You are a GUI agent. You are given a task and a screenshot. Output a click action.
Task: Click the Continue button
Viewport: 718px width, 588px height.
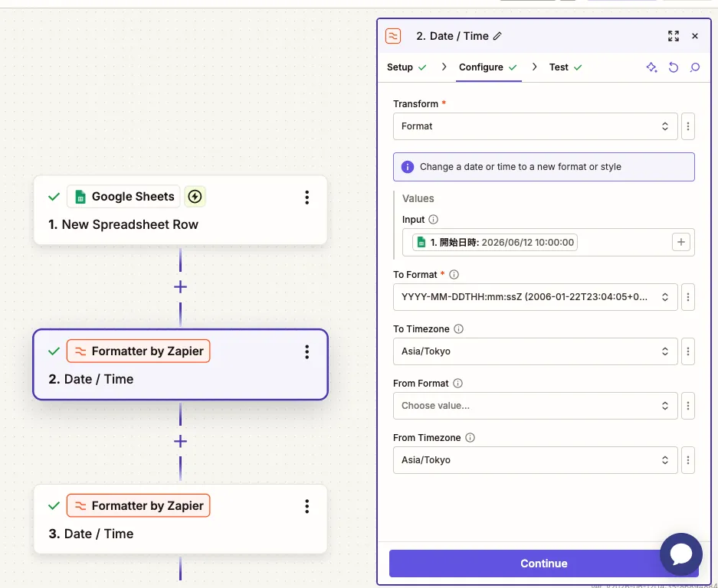543,563
